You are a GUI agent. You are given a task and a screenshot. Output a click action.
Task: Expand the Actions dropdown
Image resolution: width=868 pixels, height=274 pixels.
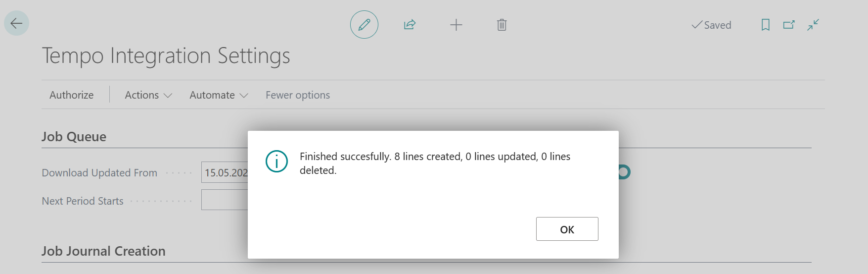click(148, 95)
